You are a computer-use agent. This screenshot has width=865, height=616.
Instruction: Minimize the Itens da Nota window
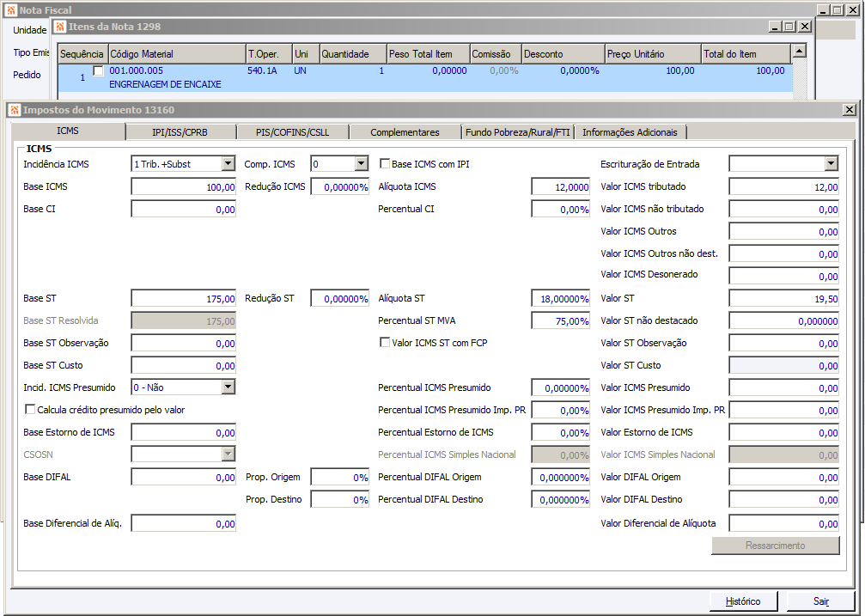pos(775,27)
